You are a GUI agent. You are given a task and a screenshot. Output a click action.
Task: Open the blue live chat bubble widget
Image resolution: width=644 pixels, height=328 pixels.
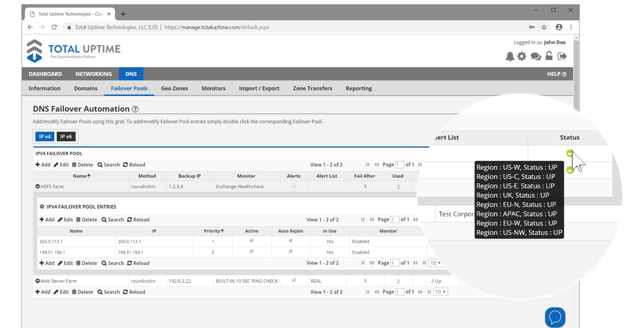tap(555, 317)
